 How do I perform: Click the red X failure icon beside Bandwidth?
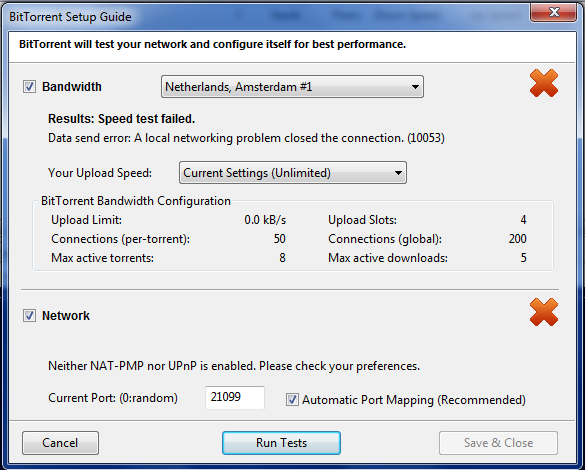tap(544, 83)
